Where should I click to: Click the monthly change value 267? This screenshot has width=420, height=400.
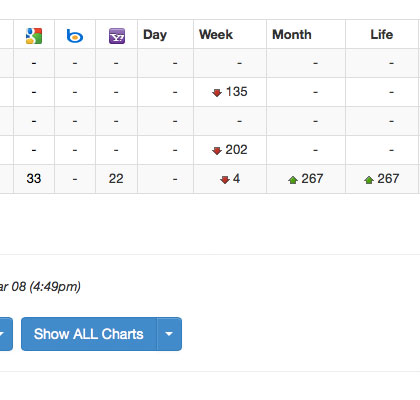coord(312,179)
